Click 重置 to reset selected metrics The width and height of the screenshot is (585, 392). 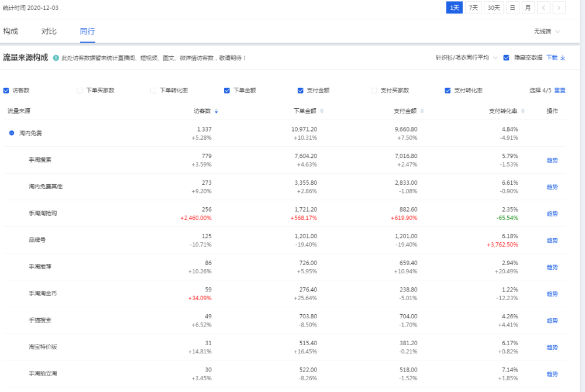[560, 91]
